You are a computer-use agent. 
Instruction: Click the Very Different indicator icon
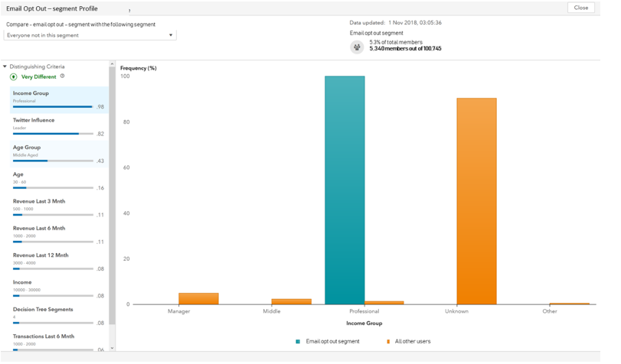coord(14,77)
